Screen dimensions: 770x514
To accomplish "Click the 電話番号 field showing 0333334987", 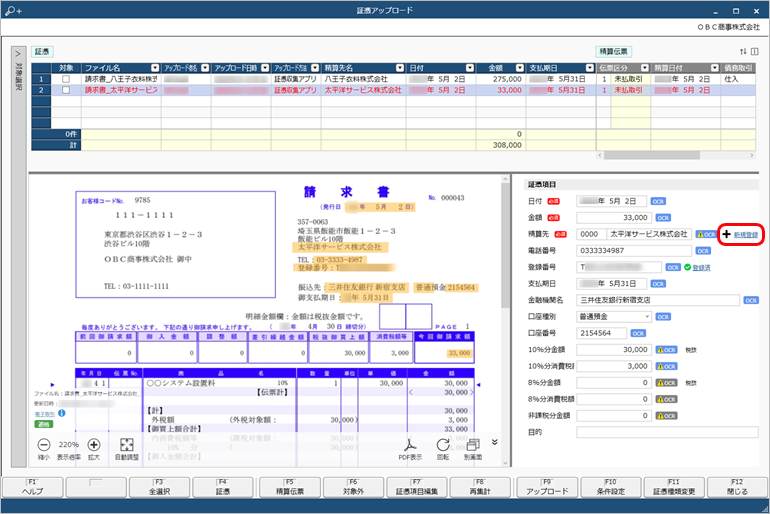I will pos(634,251).
